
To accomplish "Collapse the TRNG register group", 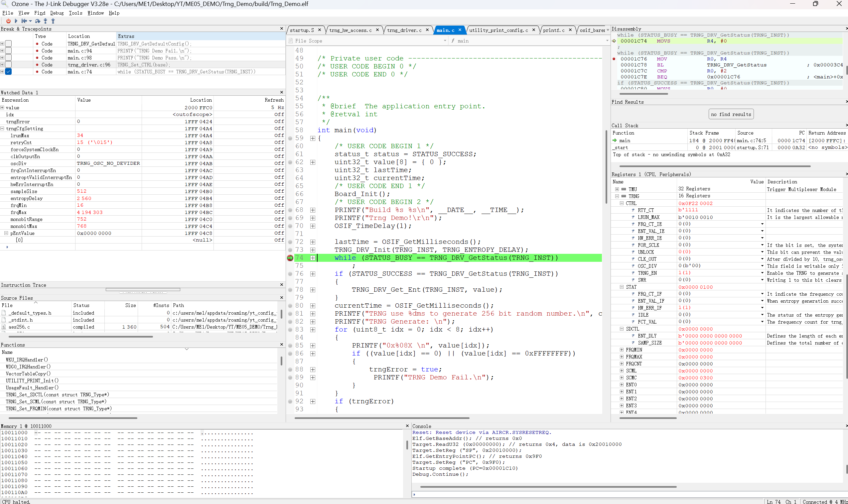I will click(x=617, y=196).
